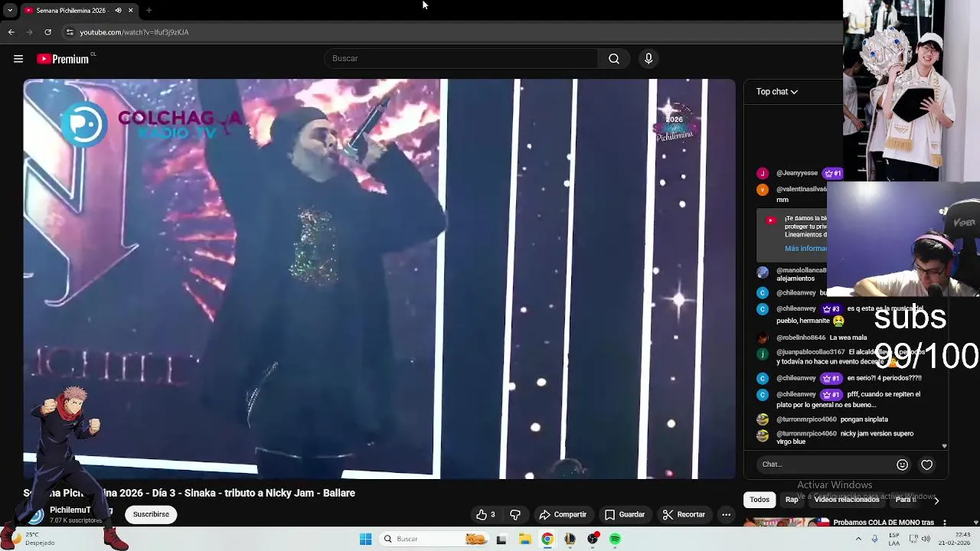Click the video player to pause

379,279
